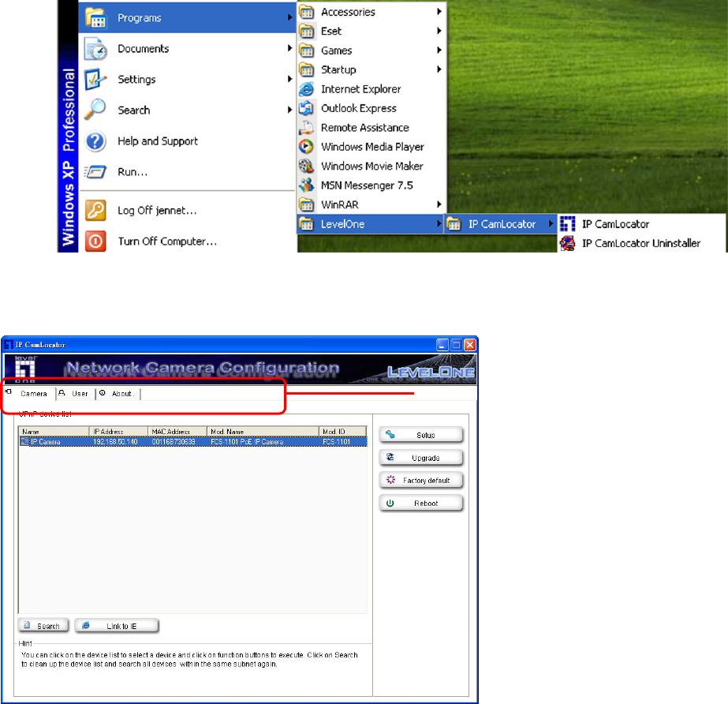728x704 pixels.
Task: Click the Log Off key icon
Action: pyautogui.click(x=95, y=211)
